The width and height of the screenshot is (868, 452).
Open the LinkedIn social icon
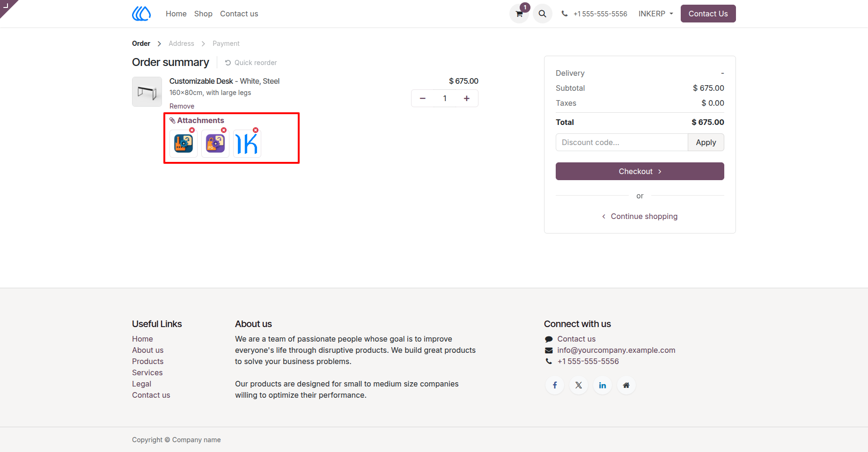pos(603,385)
